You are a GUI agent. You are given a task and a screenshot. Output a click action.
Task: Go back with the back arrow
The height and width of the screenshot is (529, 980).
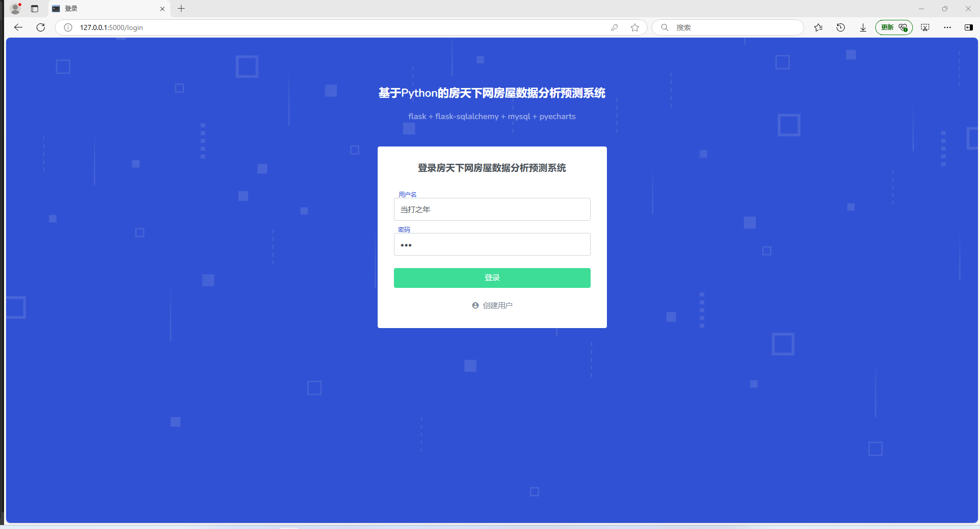coord(18,27)
